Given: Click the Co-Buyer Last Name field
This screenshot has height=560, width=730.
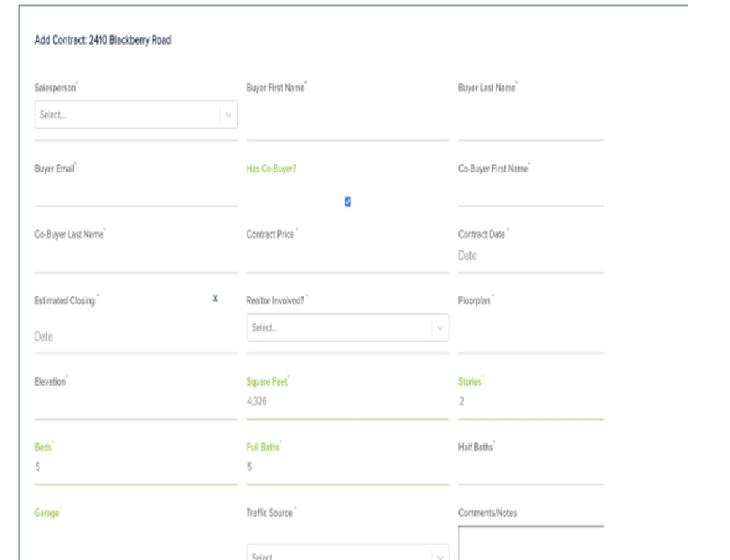Looking at the screenshot, I should (136, 258).
